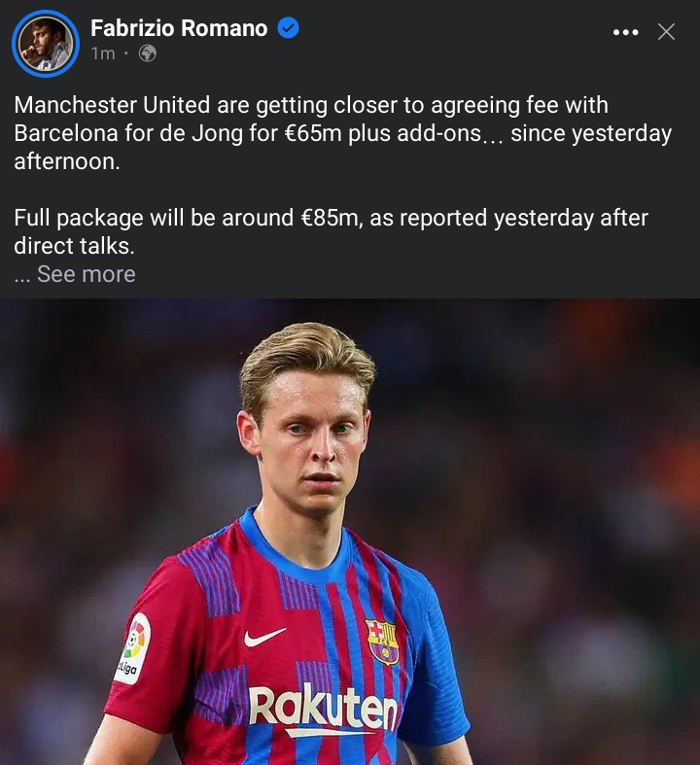Expand the post text with See more

click(87, 274)
